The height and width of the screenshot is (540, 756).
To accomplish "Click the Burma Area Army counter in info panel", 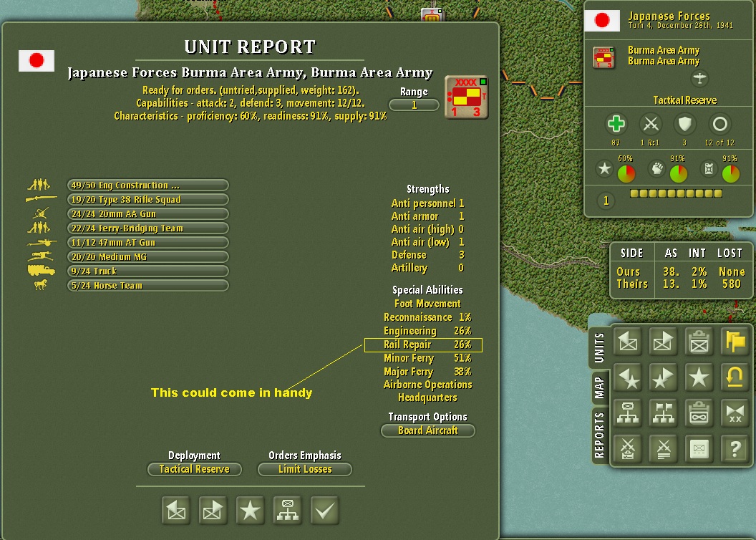I will coord(604,57).
